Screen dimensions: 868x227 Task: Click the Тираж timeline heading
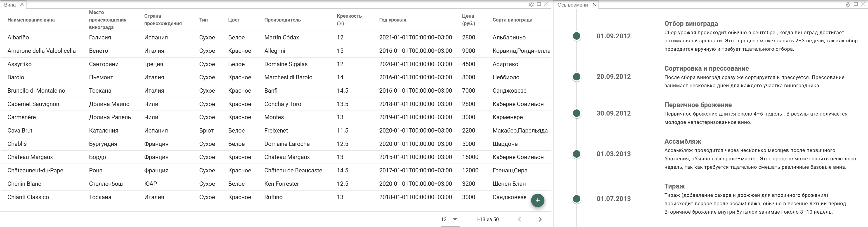point(675,186)
